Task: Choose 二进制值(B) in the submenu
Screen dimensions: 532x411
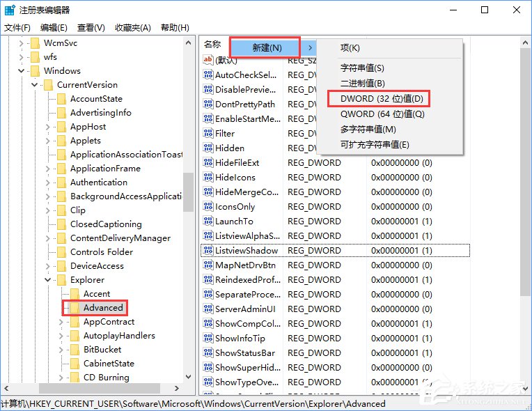Action: tap(362, 84)
